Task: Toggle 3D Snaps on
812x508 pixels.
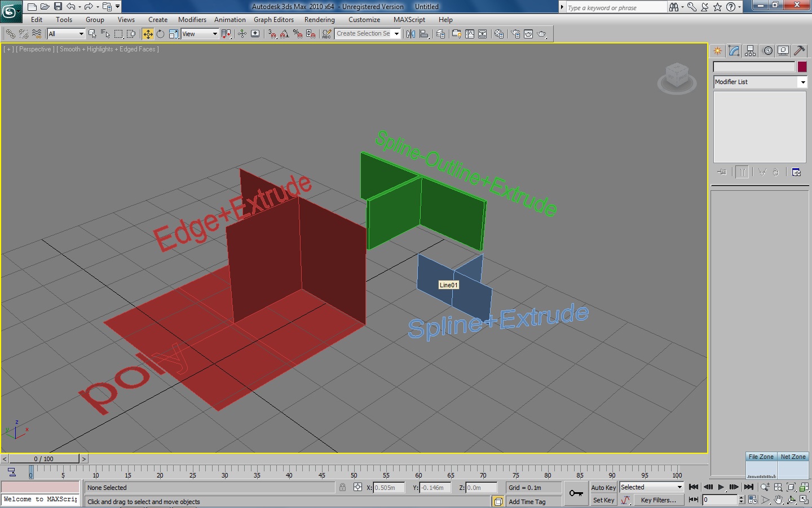Action: [x=272, y=34]
